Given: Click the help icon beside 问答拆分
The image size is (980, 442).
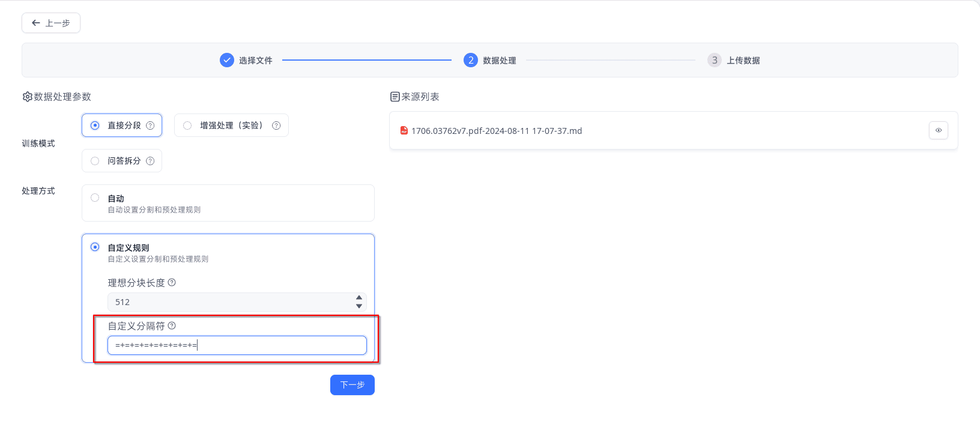Looking at the screenshot, I should pos(150,161).
